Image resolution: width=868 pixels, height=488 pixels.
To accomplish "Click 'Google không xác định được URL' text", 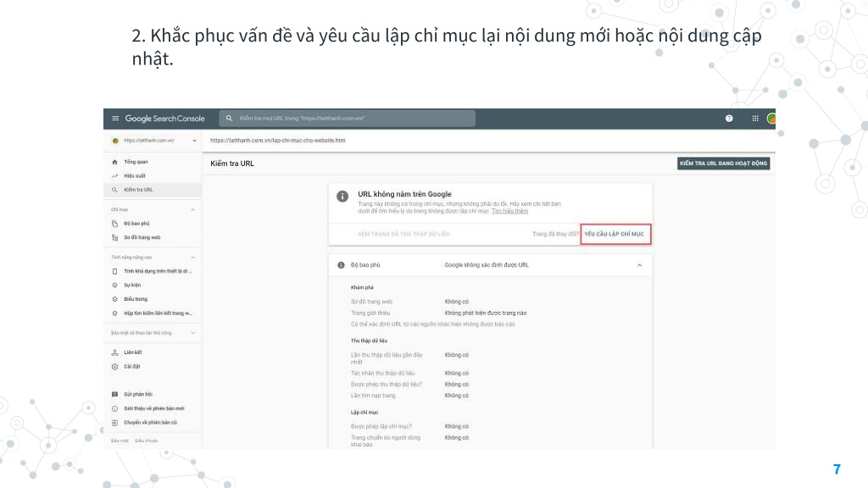I will [487, 265].
